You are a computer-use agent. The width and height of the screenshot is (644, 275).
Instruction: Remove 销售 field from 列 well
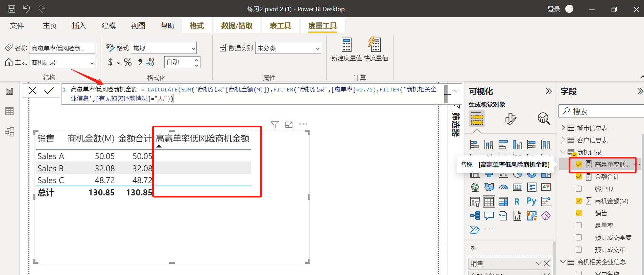click(547, 263)
